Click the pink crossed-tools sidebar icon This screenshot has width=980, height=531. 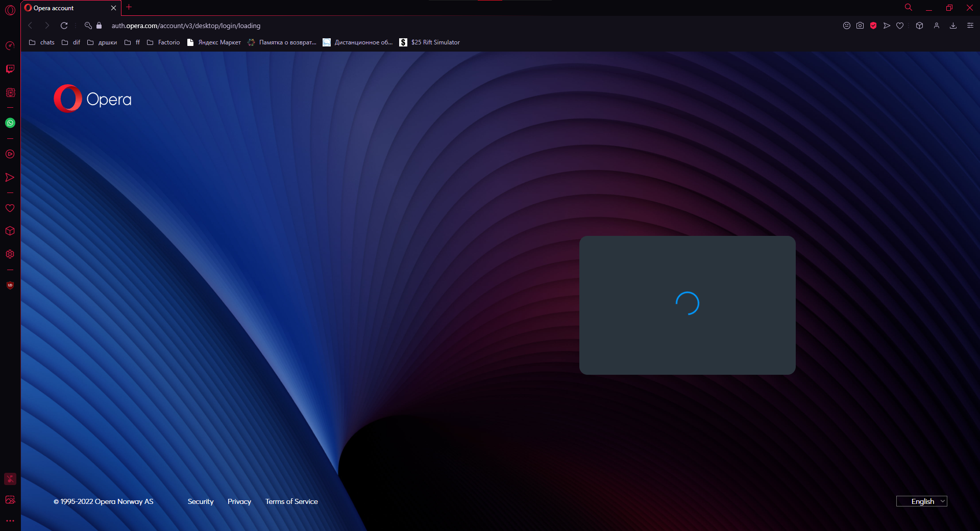coord(10,478)
